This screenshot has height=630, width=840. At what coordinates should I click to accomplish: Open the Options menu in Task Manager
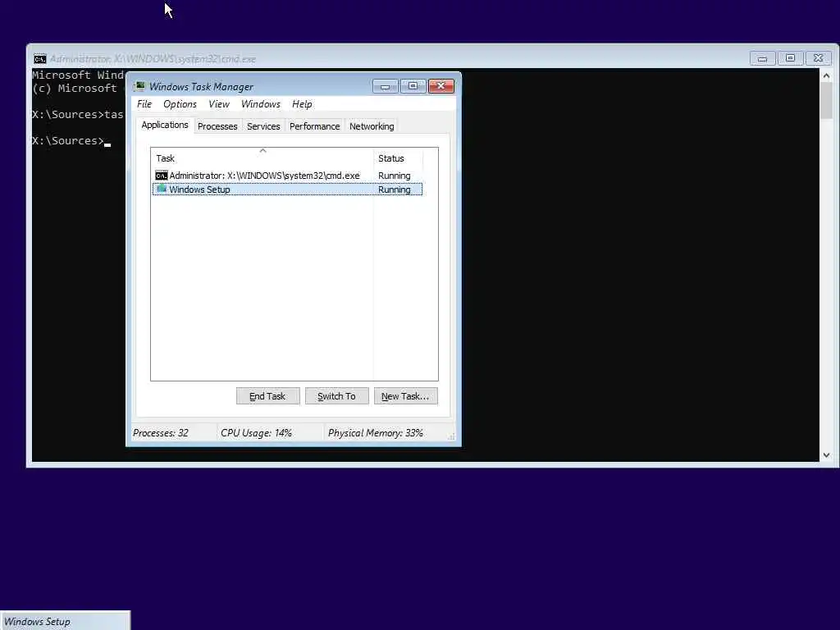(180, 104)
